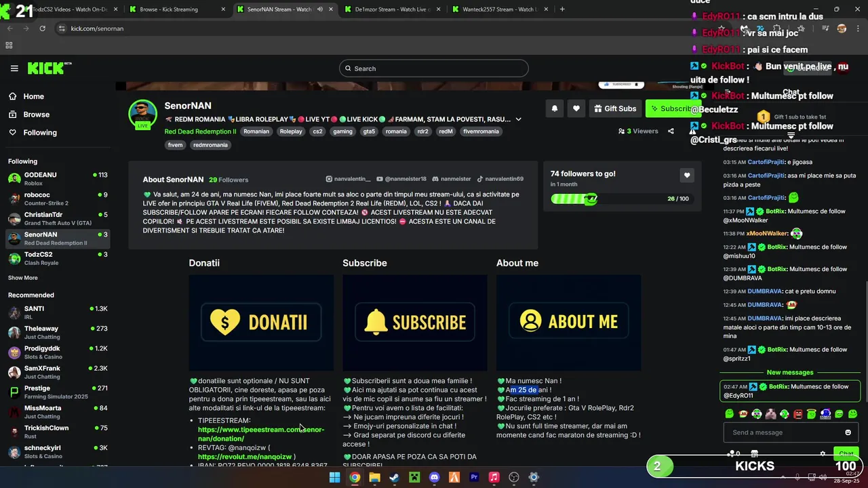Share the stream with the share icon
The width and height of the screenshot is (868, 488).
[x=671, y=131]
